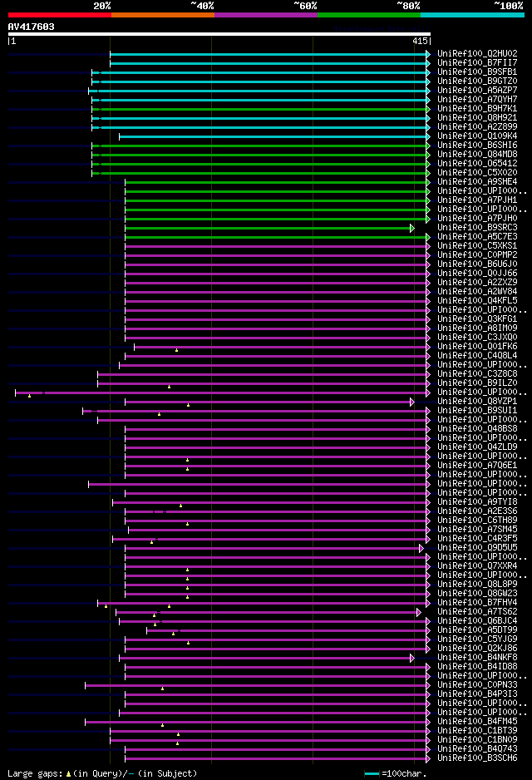Screen dimensions: 532x780
Task: Click the cyan ~100% identity legend segment
Action: [472, 15]
